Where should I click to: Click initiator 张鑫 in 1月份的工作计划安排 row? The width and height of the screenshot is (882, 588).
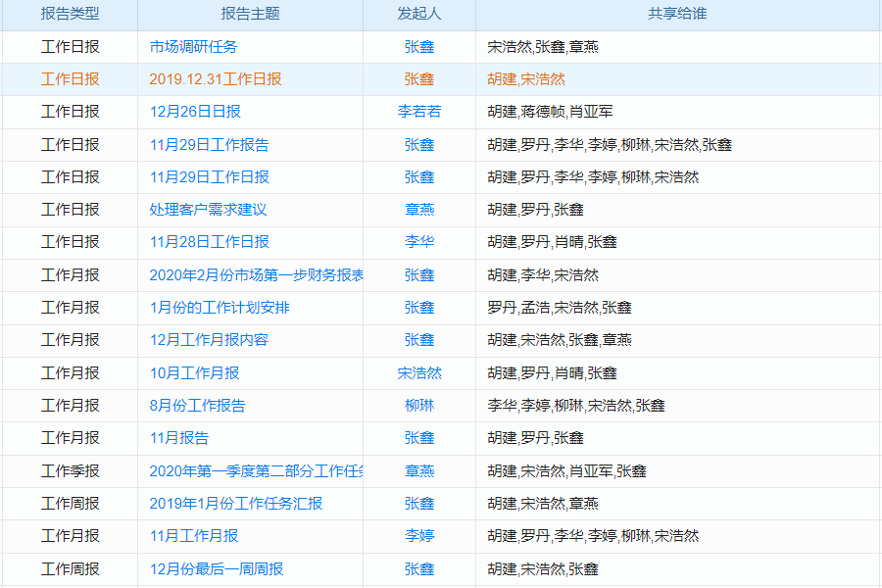[419, 308]
